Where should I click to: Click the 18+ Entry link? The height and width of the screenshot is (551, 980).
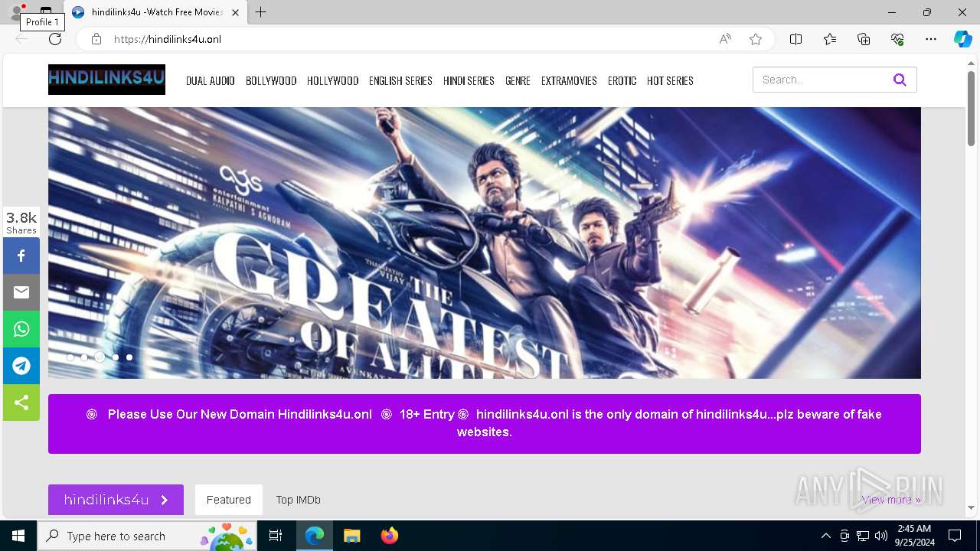pos(427,414)
